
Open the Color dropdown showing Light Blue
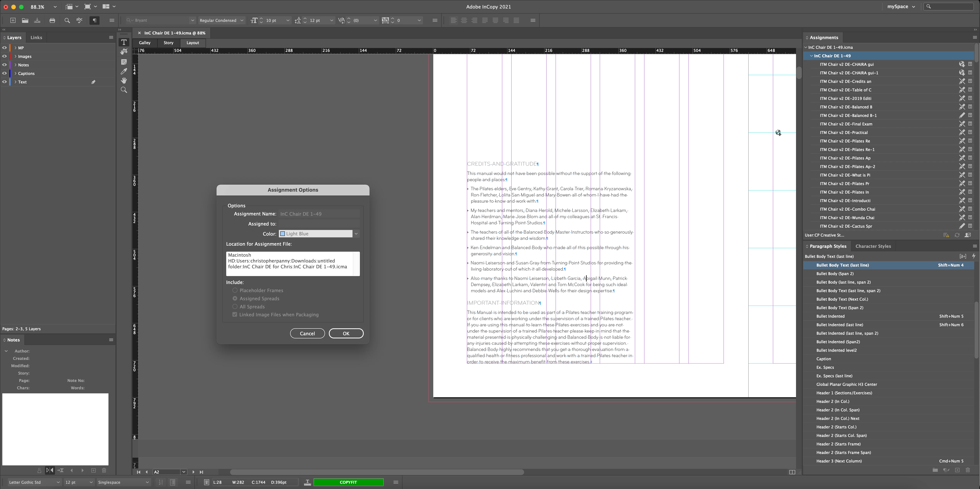tap(319, 234)
